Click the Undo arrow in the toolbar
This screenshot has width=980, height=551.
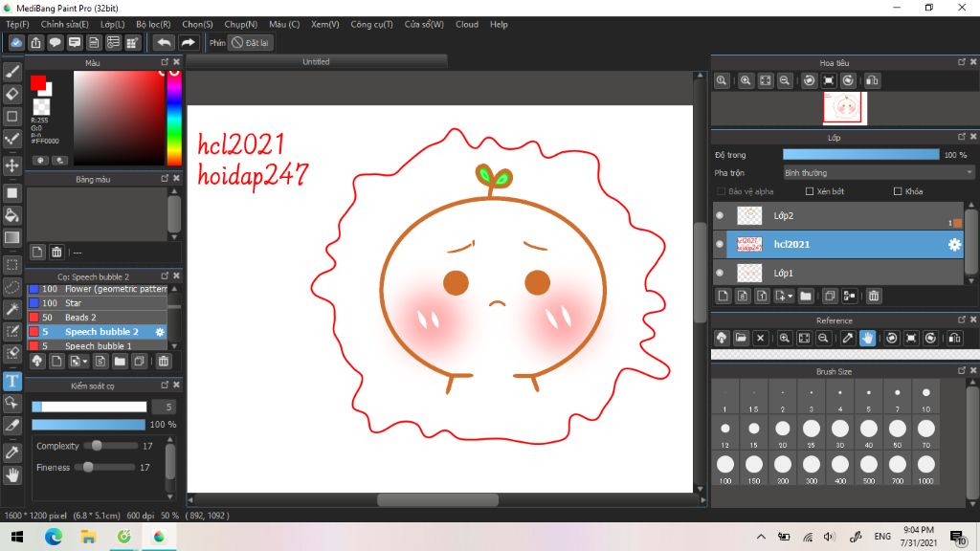[164, 42]
